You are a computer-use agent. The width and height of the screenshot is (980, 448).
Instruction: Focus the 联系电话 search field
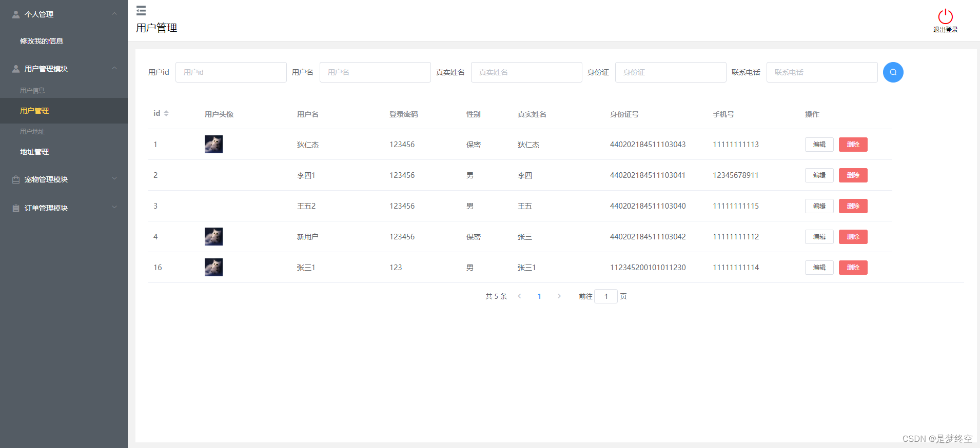(x=822, y=72)
